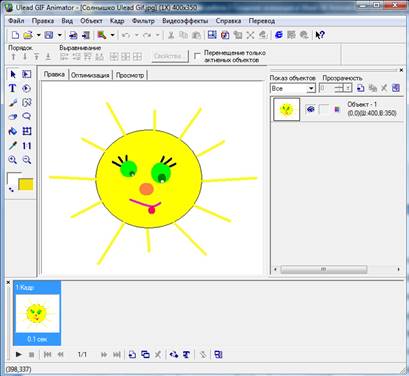Pick the yellow background color swatch
Viewport: 409px width, 376px height.
[26, 184]
